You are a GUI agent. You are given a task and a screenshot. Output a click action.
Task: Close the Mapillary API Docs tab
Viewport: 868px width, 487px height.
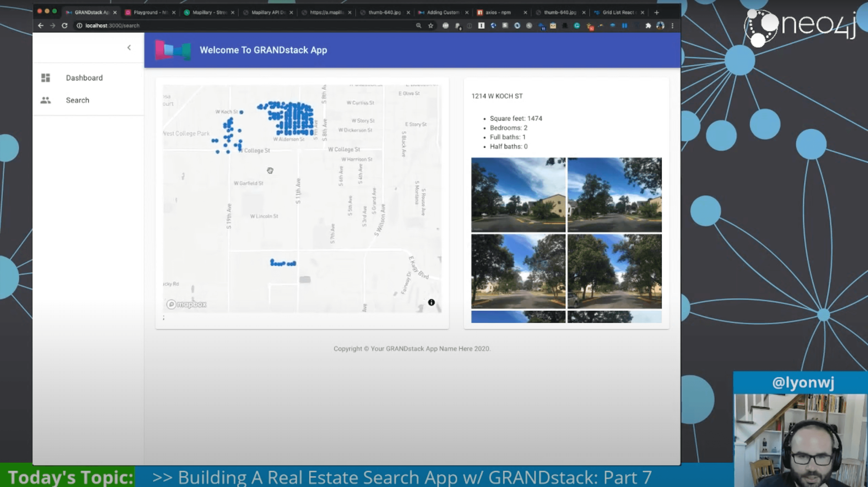[291, 12]
